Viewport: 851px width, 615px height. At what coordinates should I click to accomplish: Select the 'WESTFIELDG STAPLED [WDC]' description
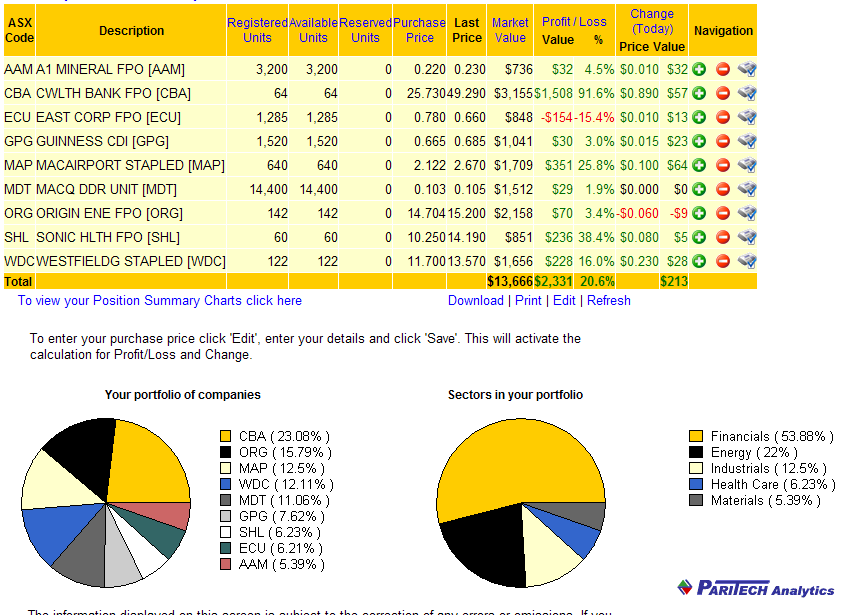[131, 261]
